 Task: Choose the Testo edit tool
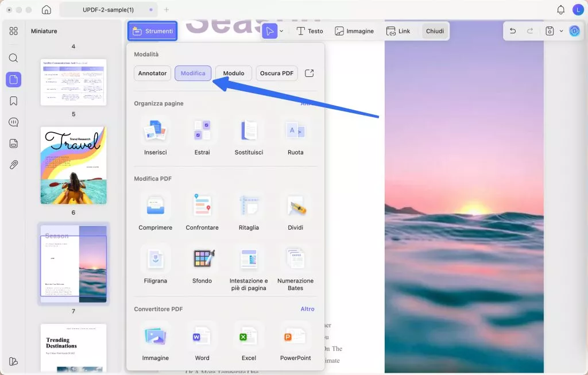coord(310,31)
